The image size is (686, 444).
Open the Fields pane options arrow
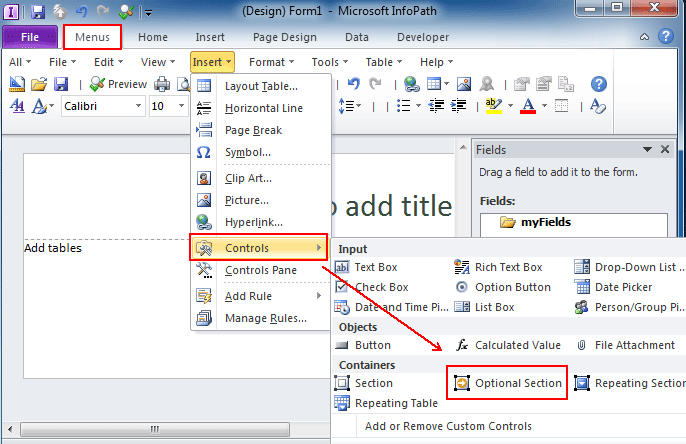[648, 150]
